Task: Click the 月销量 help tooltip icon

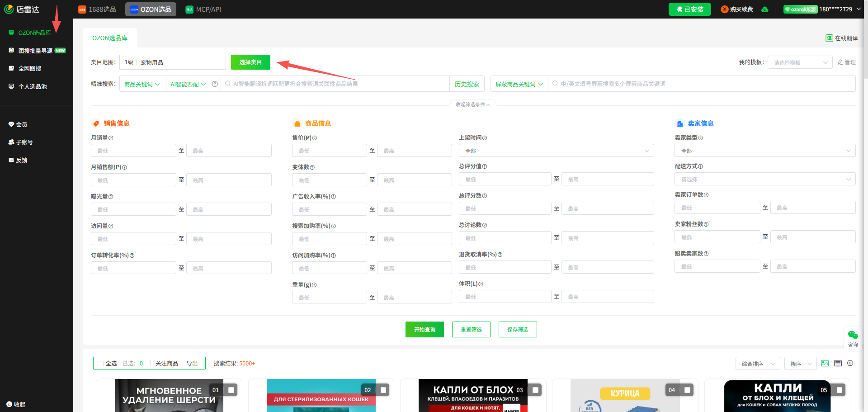Action: pyautogui.click(x=111, y=138)
